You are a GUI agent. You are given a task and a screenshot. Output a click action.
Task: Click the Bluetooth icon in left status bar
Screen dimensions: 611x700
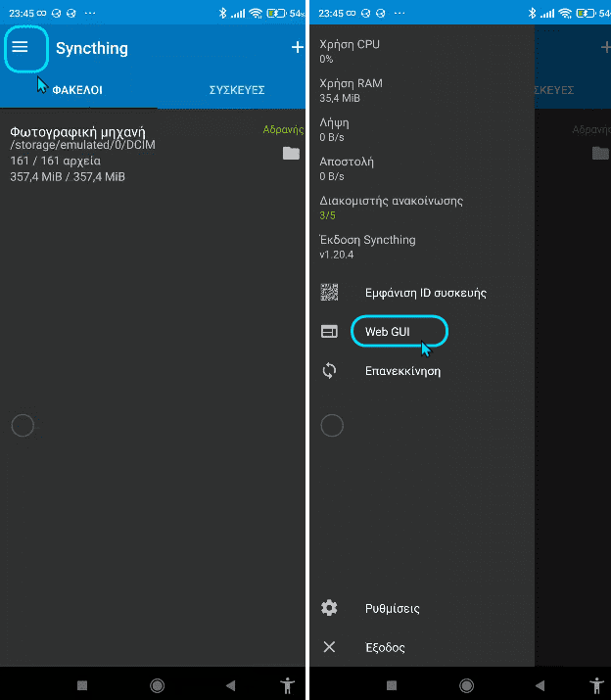click(x=222, y=13)
